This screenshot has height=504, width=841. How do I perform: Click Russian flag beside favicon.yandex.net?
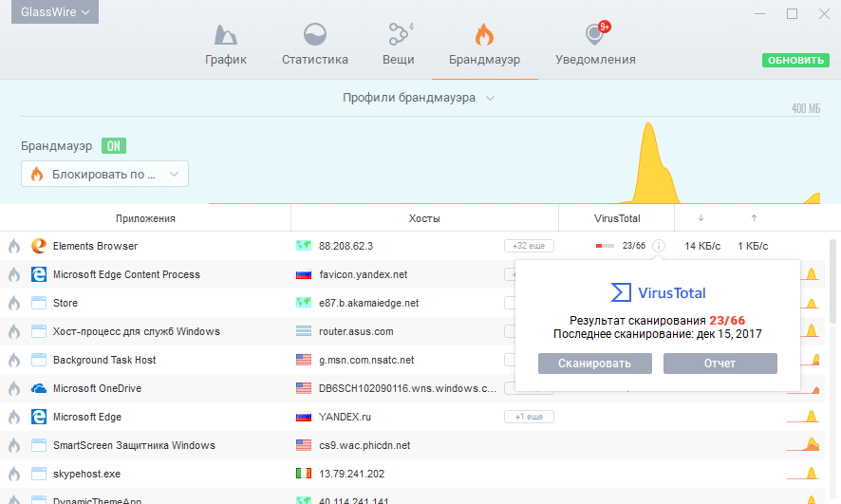[x=304, y=274]
